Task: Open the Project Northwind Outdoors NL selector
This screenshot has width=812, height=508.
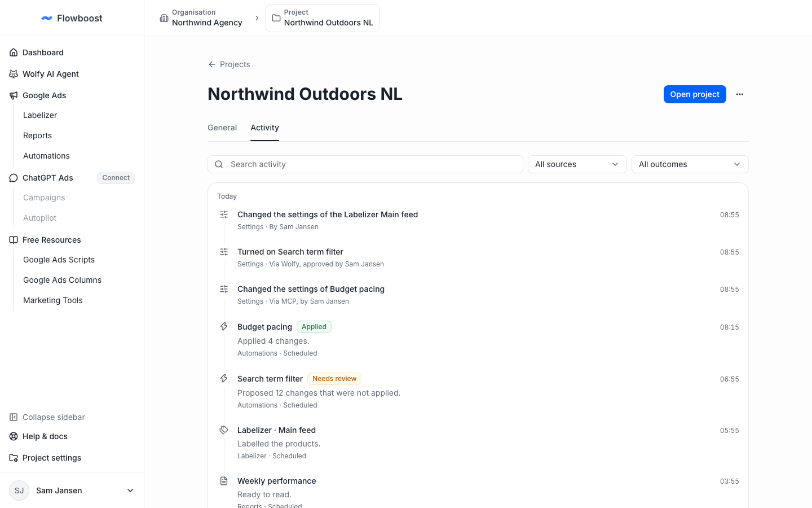Action: pos(323,18)
